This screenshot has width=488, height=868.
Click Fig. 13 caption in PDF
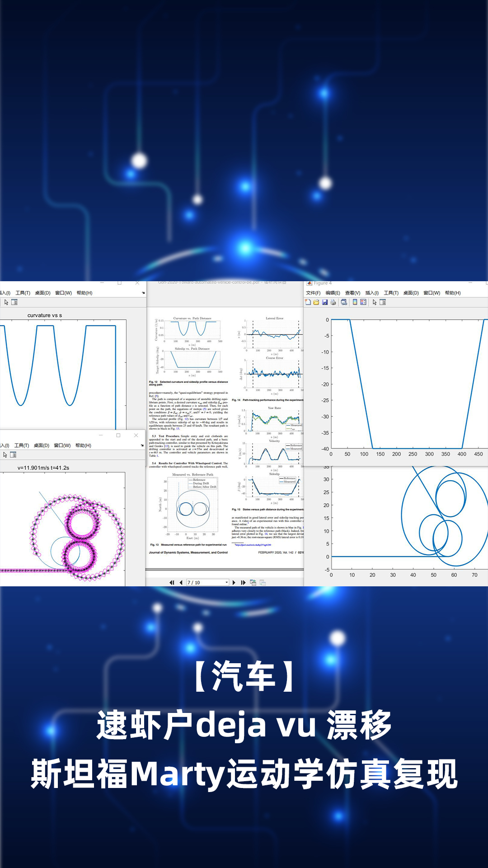[x=188, y=545]
